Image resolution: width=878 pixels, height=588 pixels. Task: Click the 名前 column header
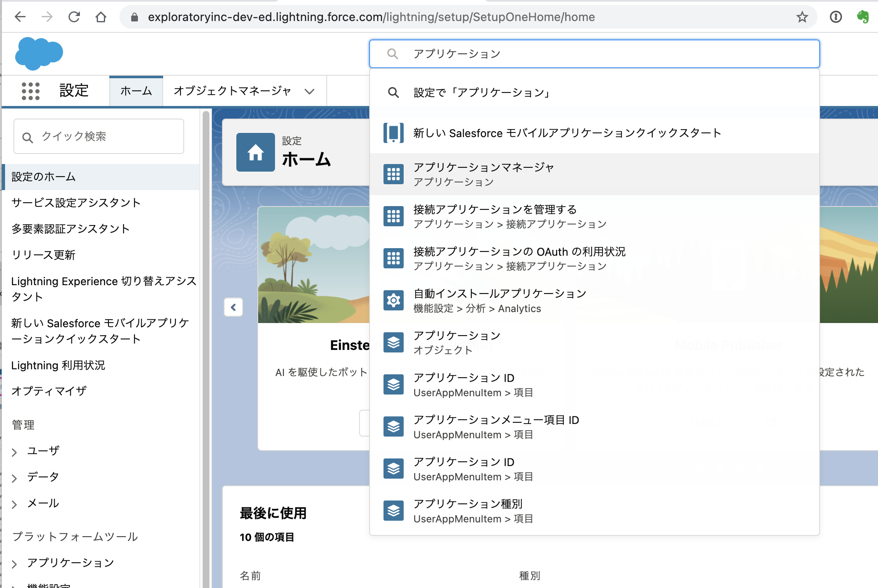pyautogui.click(x=250, y=575)
